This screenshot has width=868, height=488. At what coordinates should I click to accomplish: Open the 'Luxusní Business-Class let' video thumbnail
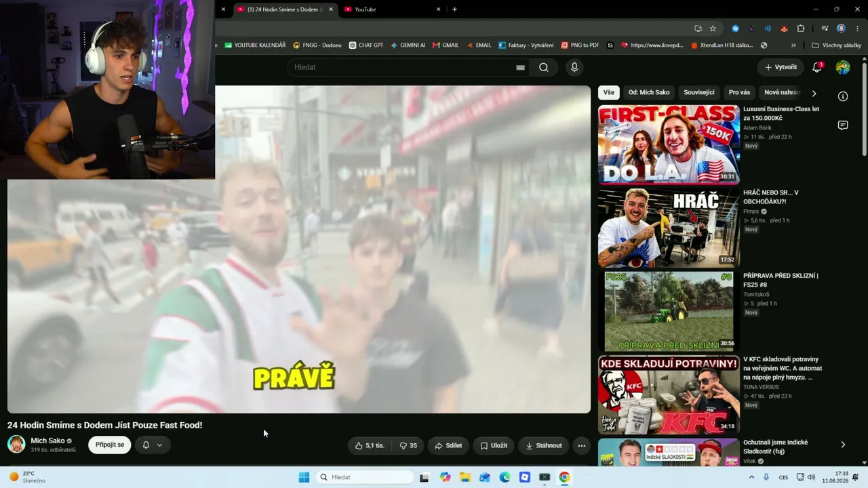pyautogui.click(x=669, y=144)
